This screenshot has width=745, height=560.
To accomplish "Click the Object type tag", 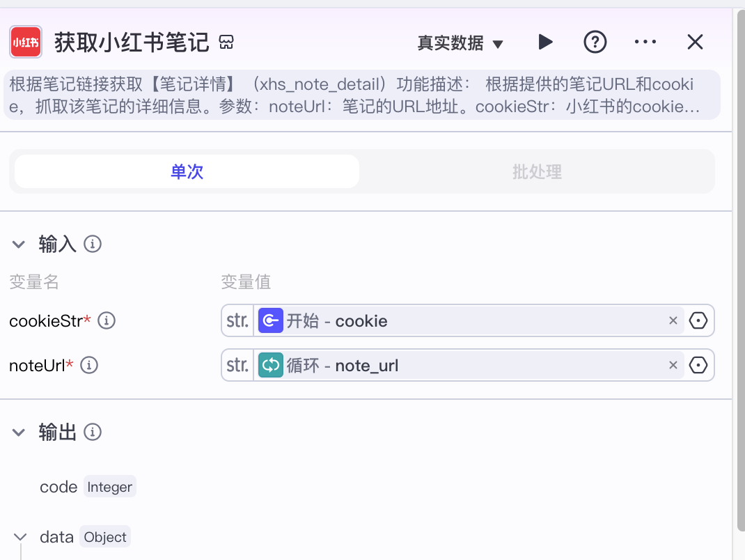I will [x=105, y=537].
